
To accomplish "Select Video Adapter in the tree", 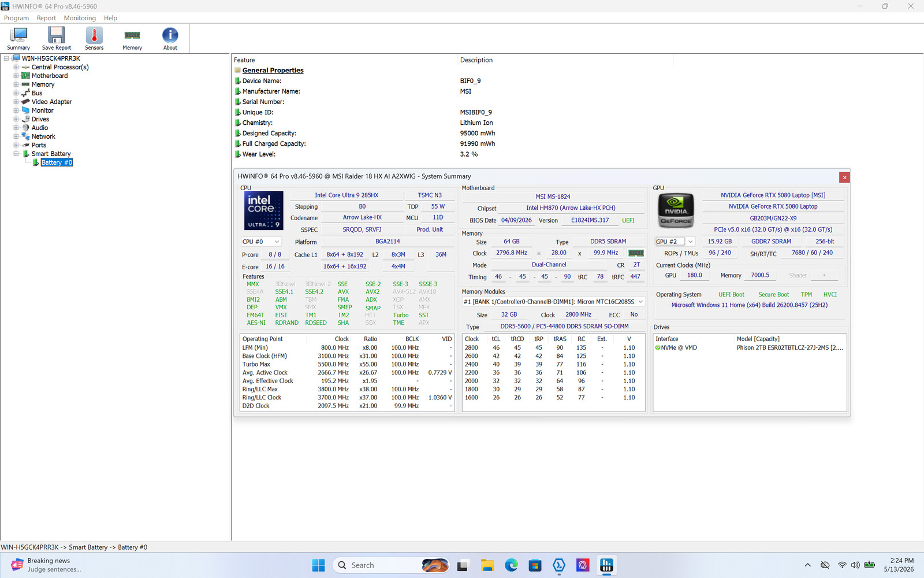I will click(x=51, y=102).
